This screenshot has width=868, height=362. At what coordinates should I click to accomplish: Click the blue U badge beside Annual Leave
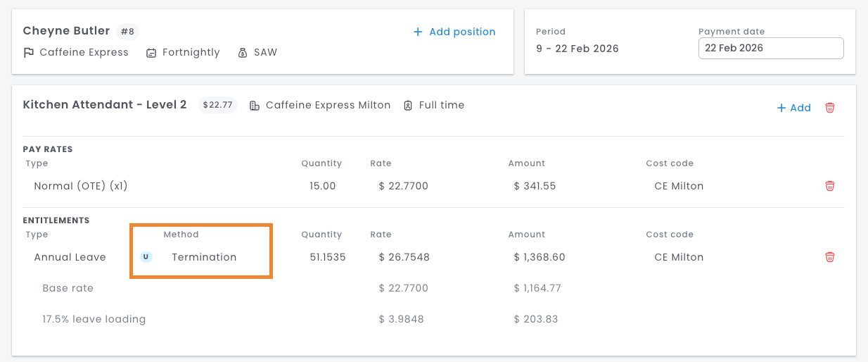pos(146,257)
